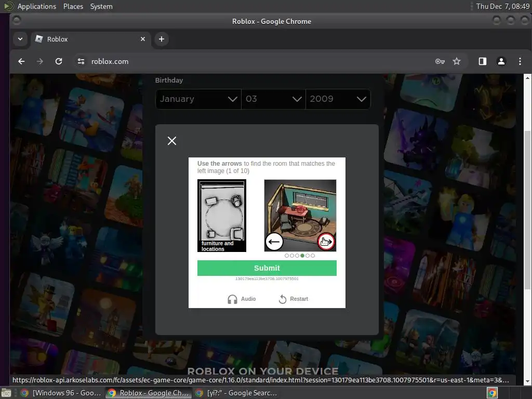The image size is (532, 399).
Task: Select third room indicator dot
Action: tap(297, 256)
